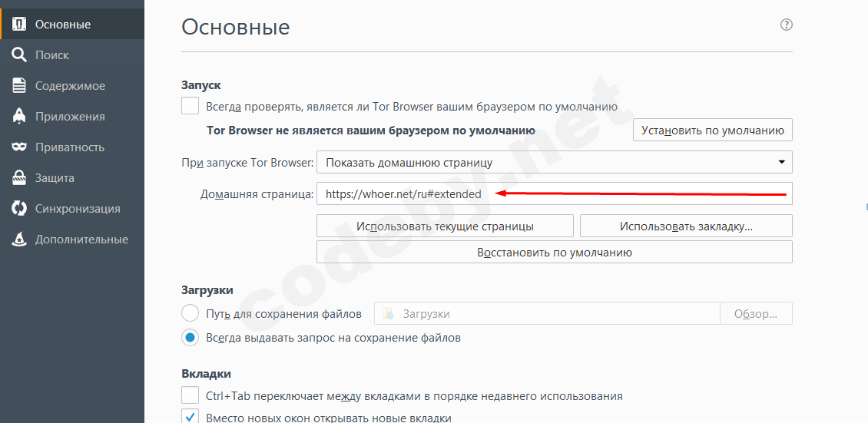Click Установить по умолчанию button
Viewport: 868px width, 423px height.
pos(712,130)
